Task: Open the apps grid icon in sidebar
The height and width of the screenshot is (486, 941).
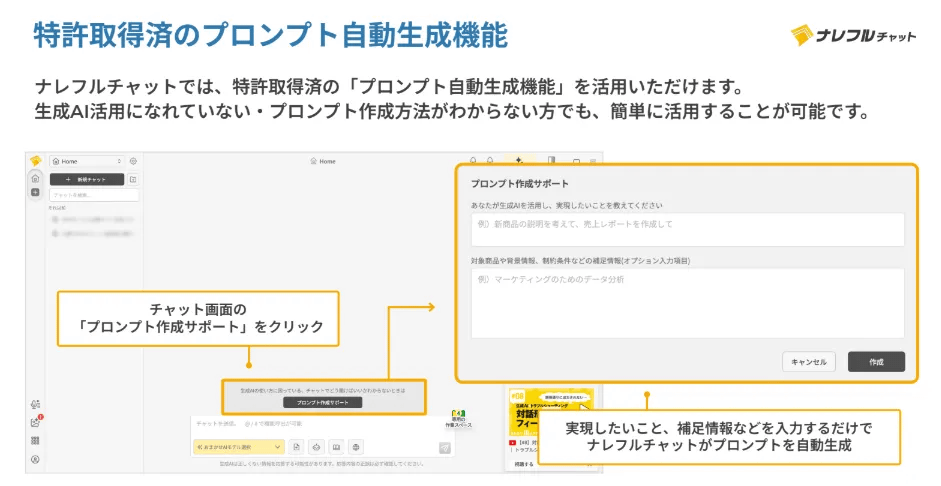Action: point(35,440)
